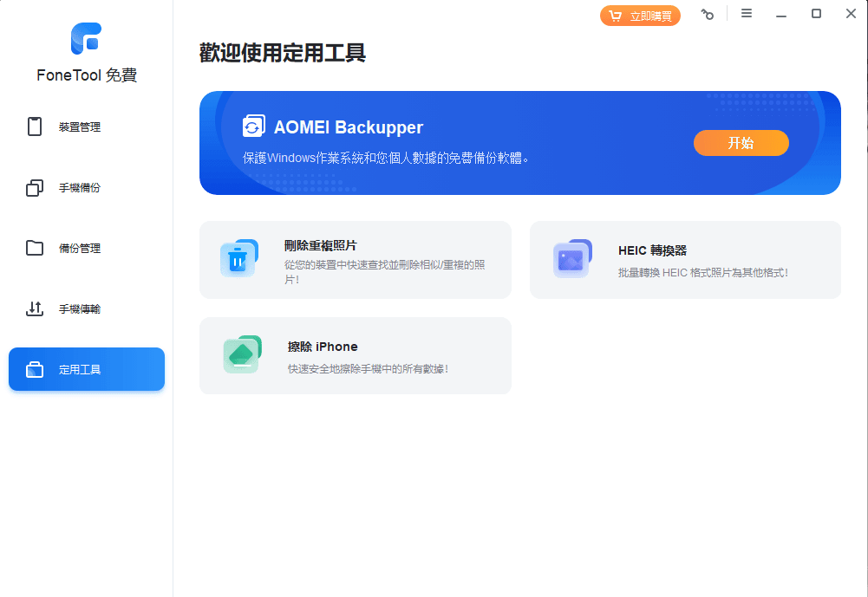Open the HEIC 轉換器 tool title
Image resolution: width=868 pixels, height=597 pixels.
click(652, 250)
